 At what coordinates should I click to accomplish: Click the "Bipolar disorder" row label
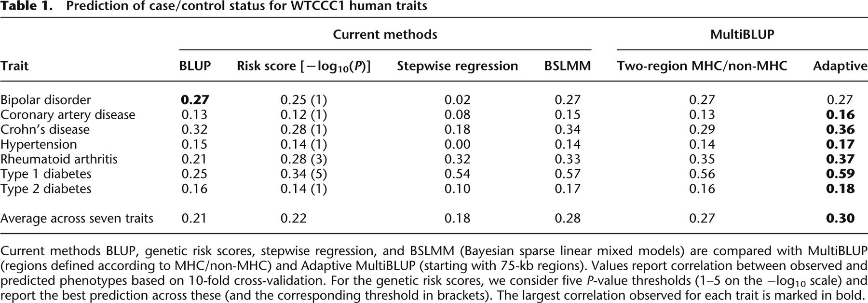coord(45,100)
